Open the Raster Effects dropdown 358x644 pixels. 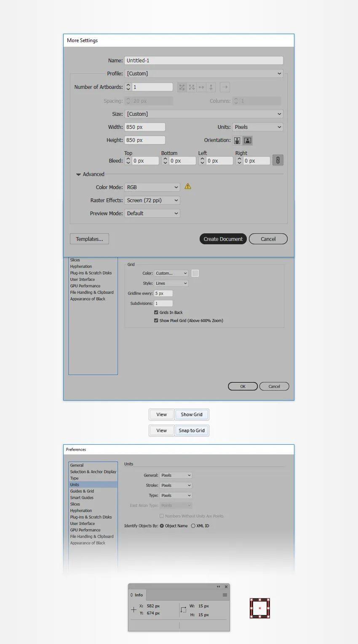pos(152,200)
